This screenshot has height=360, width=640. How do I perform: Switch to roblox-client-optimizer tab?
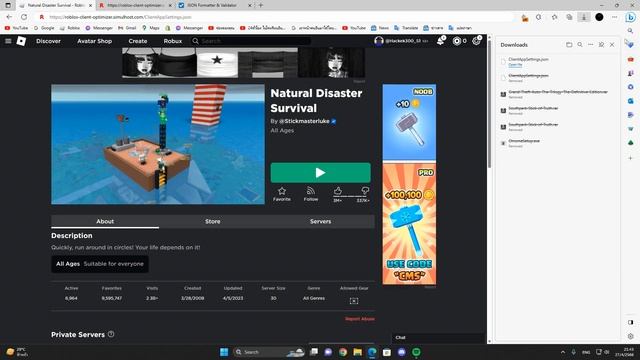pos(135,5)
